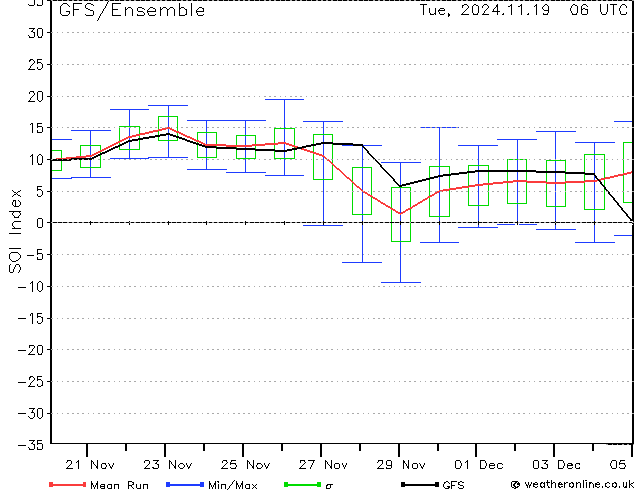Click the blue maximum cap at 26 Nov
634x490 pixels.
click(x=284, y=99)
